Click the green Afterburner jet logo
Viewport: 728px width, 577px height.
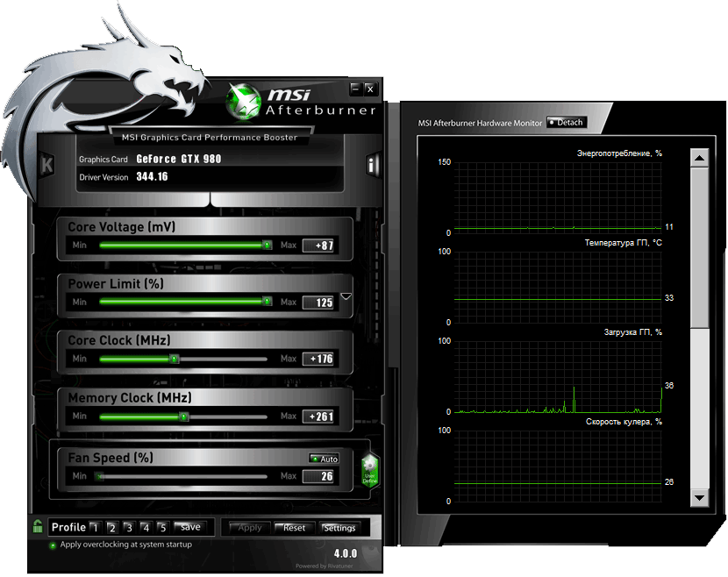tap(243, 99)
